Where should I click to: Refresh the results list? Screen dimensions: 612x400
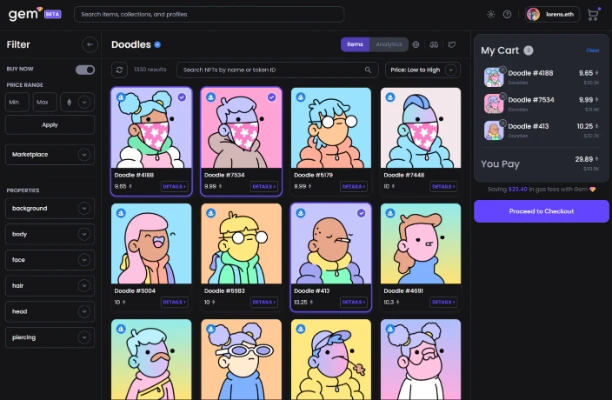tap(119, 70)
